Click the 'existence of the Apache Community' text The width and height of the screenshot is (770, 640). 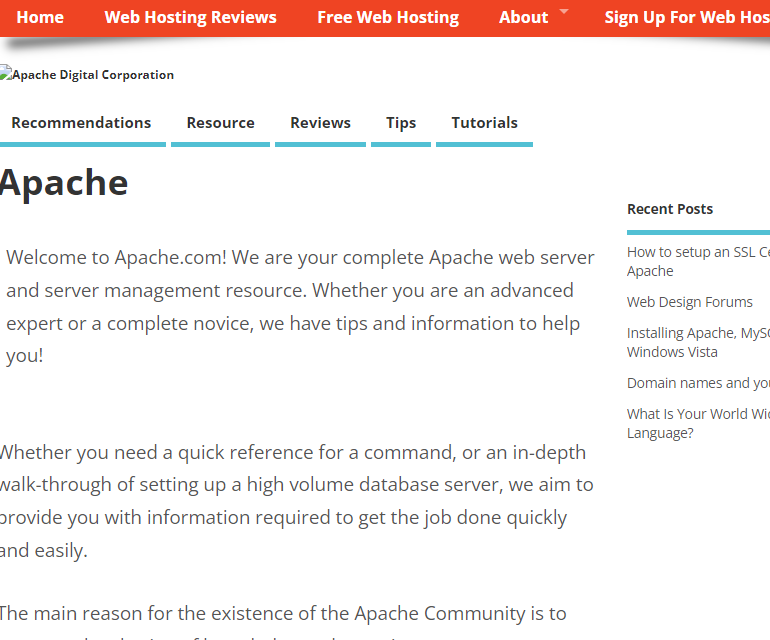coord(283,613)
